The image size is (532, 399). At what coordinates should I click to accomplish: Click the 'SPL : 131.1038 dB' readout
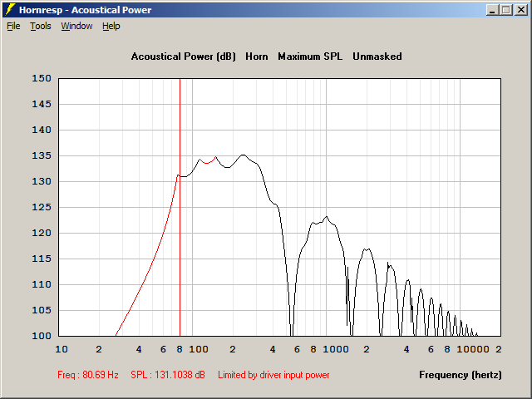pyautogui.click(x=168, y=375)
